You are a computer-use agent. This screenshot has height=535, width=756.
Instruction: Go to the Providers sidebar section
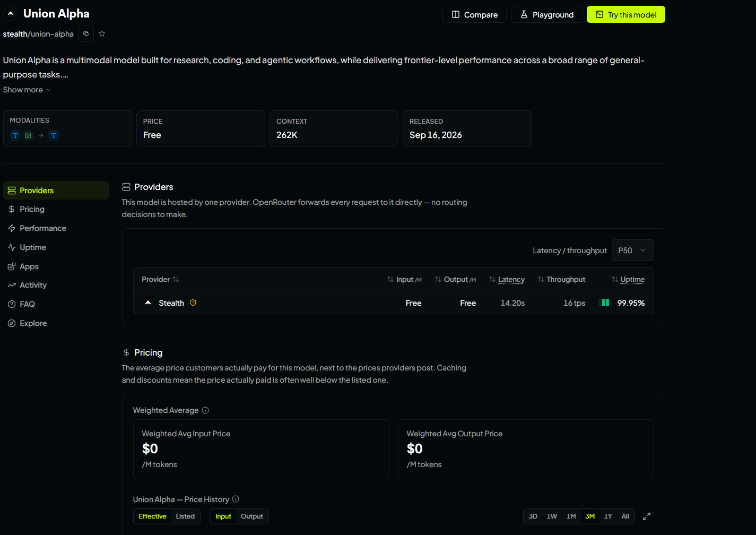(56, 191)
